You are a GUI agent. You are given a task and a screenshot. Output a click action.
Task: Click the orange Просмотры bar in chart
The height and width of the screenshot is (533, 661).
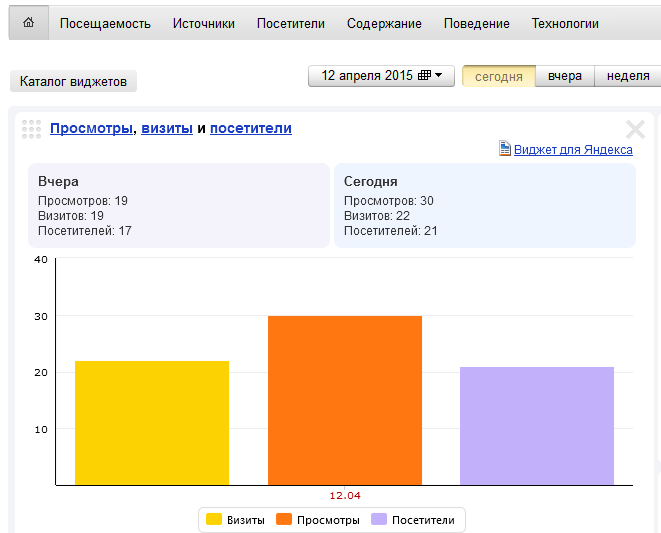pyautogui.click(x=345, y=400)
